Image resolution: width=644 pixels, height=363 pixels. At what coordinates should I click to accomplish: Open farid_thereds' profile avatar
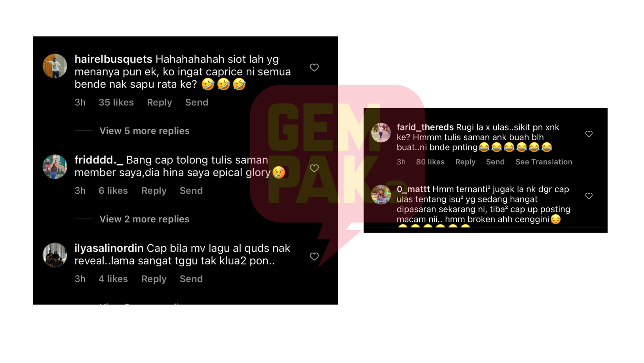[381, 132]
